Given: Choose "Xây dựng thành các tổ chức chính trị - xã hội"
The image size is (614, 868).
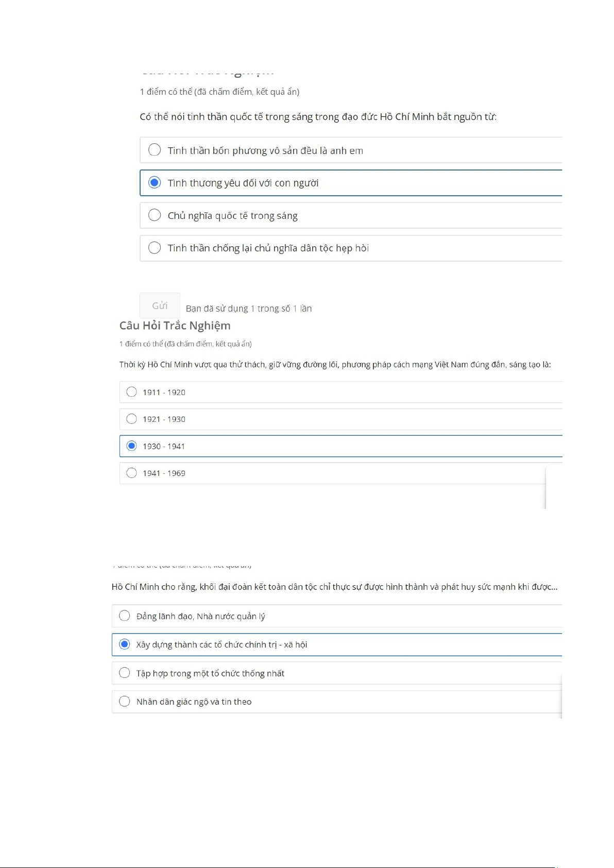Looking at the screenshot, I should [x=125, y=644].
